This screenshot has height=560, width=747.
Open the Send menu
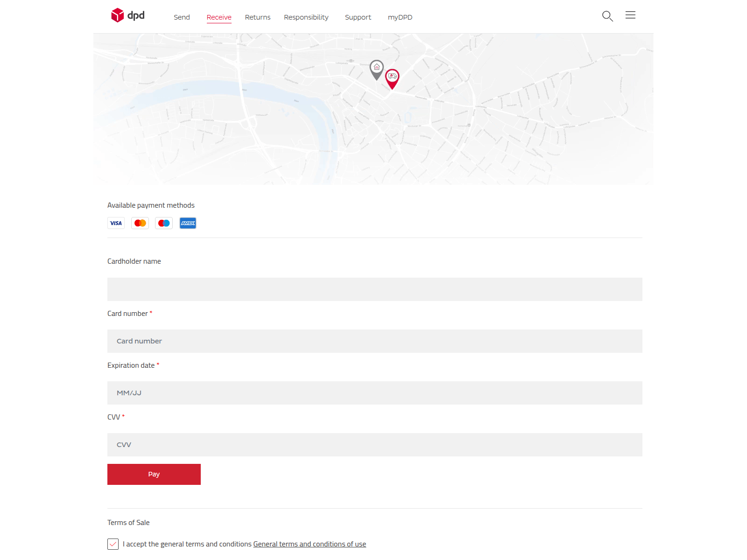[182, 17]
